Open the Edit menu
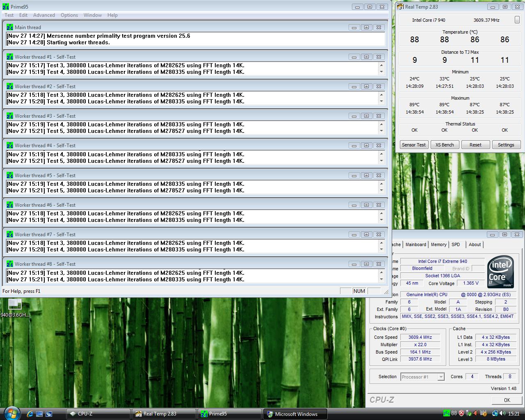This screenshot has width=525, height=420. pyautogui.click(x=23, y=15)
